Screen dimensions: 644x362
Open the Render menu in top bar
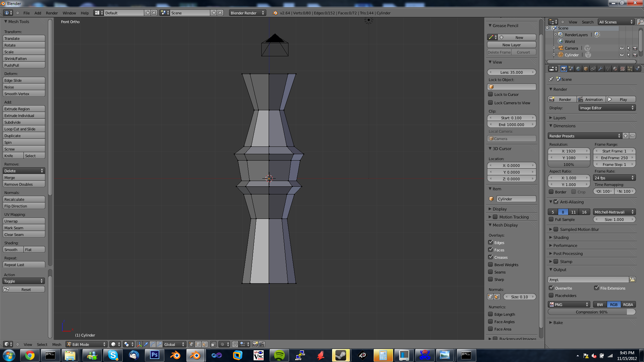click(52, 13)
